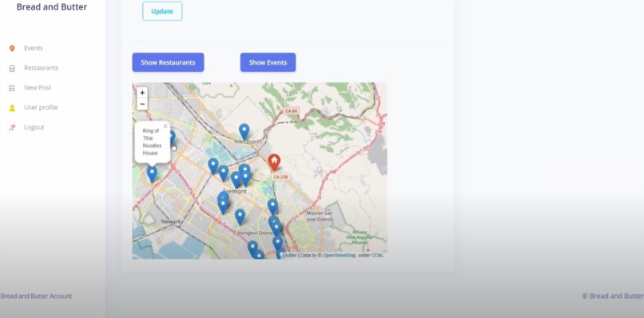Click the New Post list icon

pos(12,88)
